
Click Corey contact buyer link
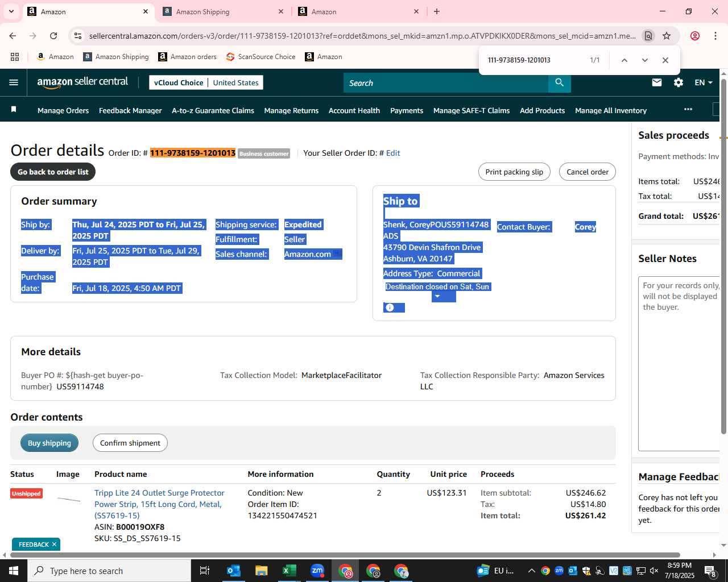pos(585,227)
